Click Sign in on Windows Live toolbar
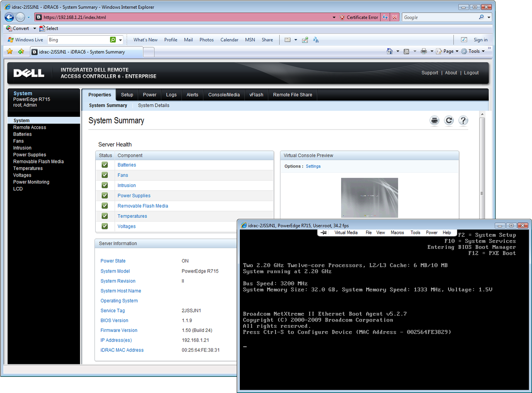 coord(480,40)
